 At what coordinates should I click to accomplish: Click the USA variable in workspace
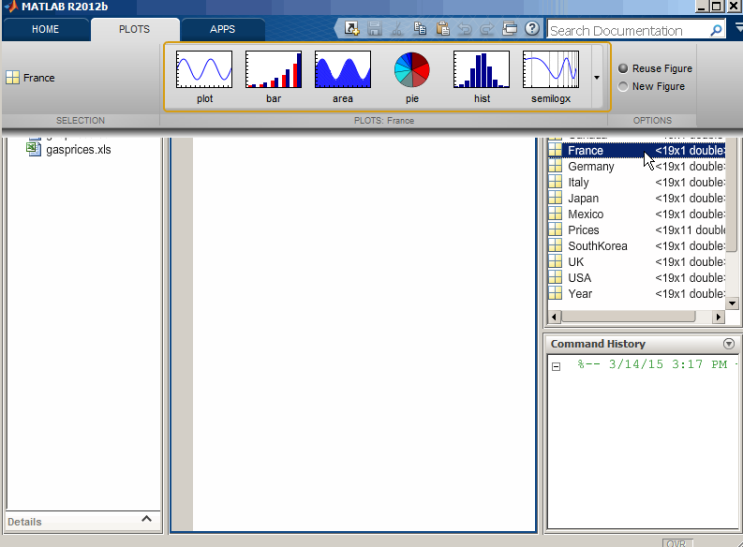[636, 278]
